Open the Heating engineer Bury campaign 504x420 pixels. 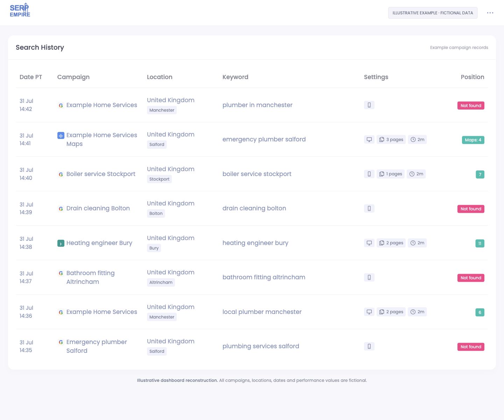(x=99, y=243)
